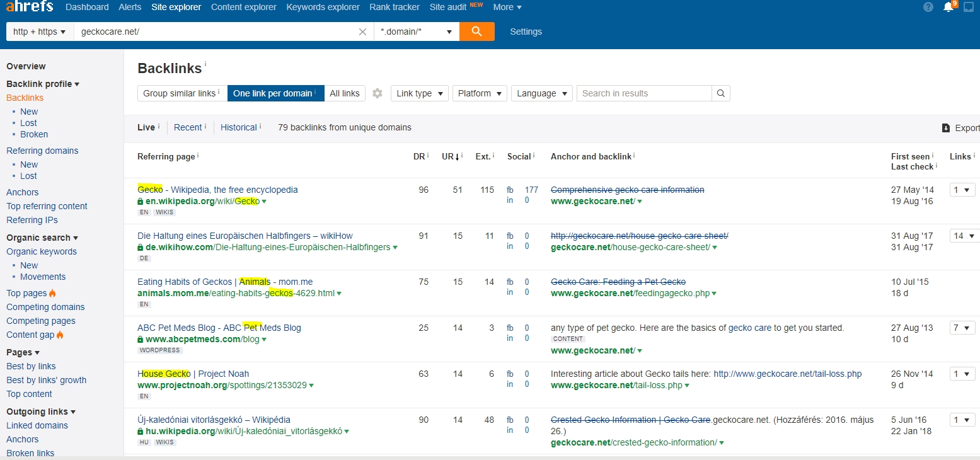Open the http + https protocol dropdown
This screenshot has width=980, height=460.
coord(40,32)
